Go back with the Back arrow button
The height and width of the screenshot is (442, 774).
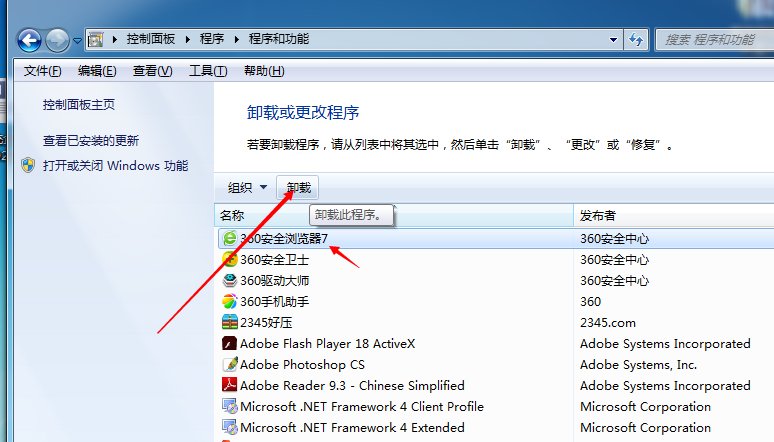click(29, 40)
